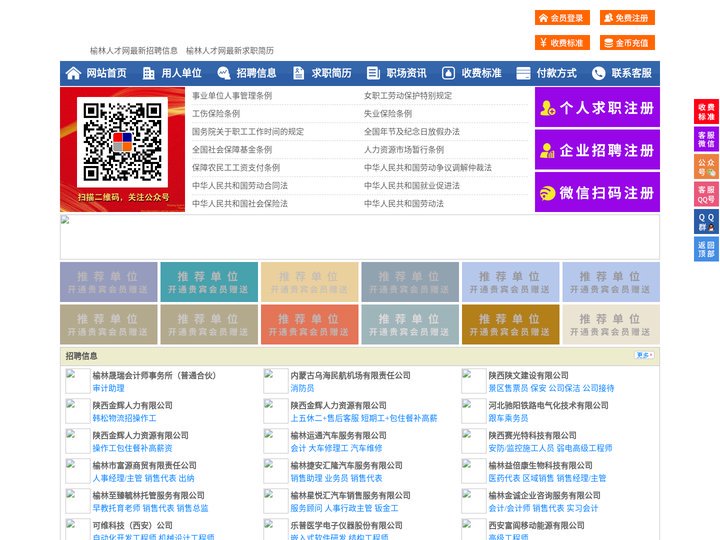The width and height of the screenshot is (720, 540).
Task: Click the building icon beside 用人单位
Action: [x=148, y=73]
